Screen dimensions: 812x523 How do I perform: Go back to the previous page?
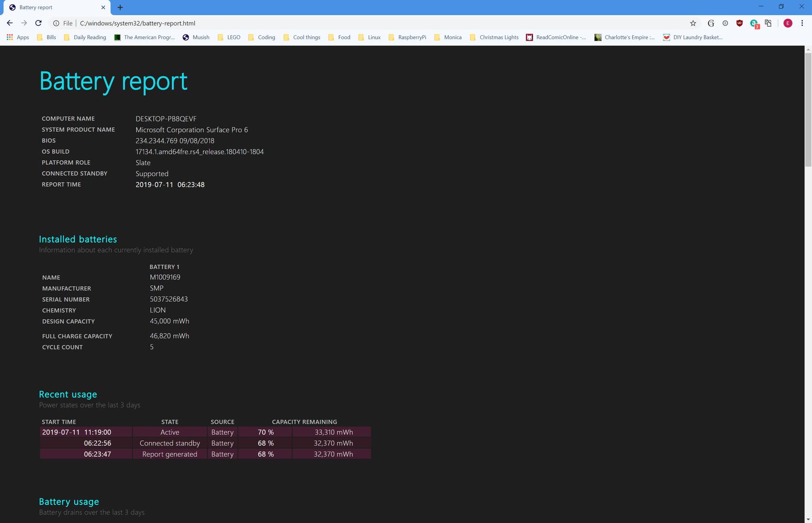tap(10, 23)
